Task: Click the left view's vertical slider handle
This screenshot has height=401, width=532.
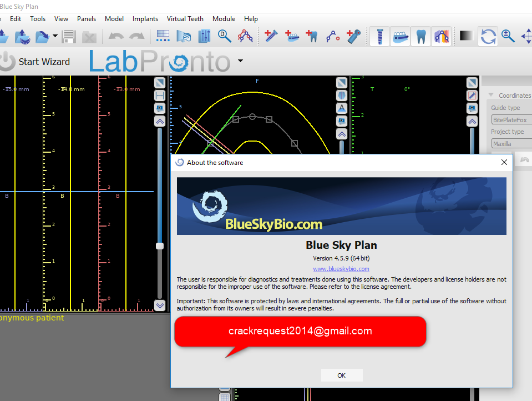Action: pyautogui.click(x=160, y=245)
